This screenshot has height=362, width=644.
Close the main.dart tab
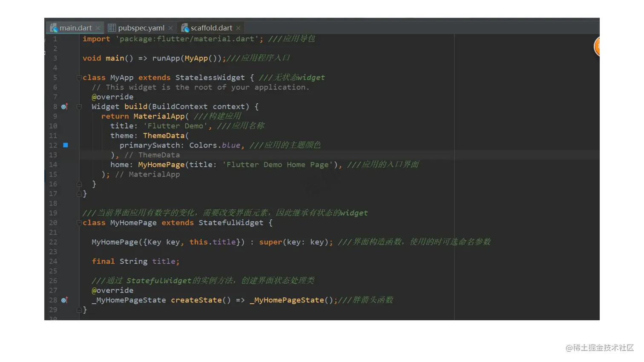click(98, 28)
